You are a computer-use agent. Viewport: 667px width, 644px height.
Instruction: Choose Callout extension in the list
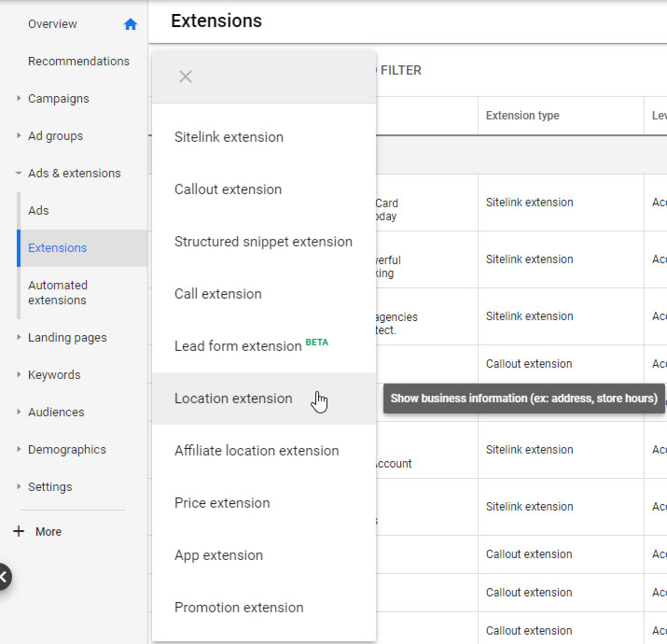tap(228, 189)
